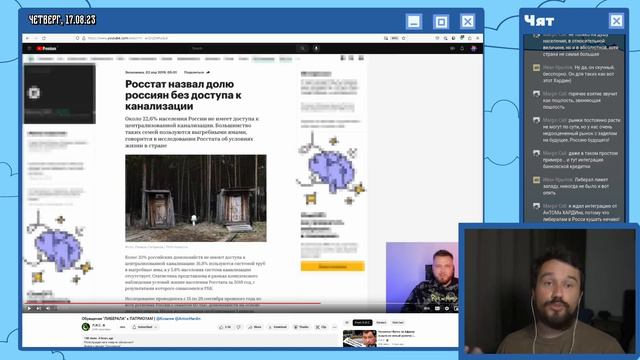Viewport: 640px width, 360px height.
Task: Click the Clip button under the video
Action: tap(321, 327)
